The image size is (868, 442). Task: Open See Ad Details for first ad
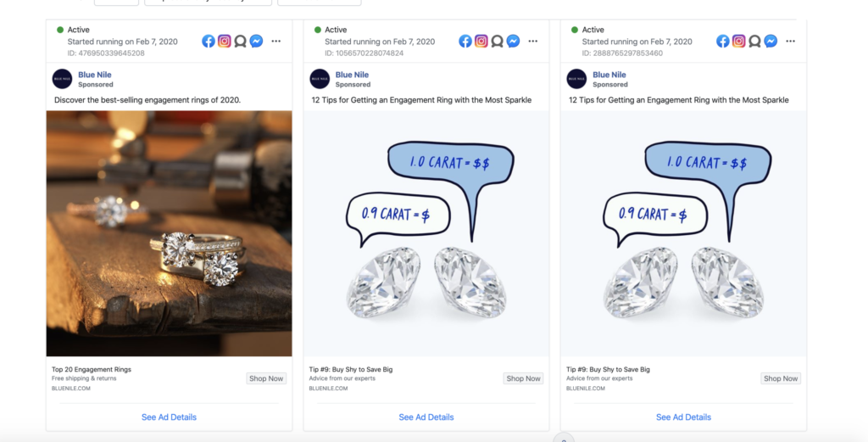[x=169, y=417]
